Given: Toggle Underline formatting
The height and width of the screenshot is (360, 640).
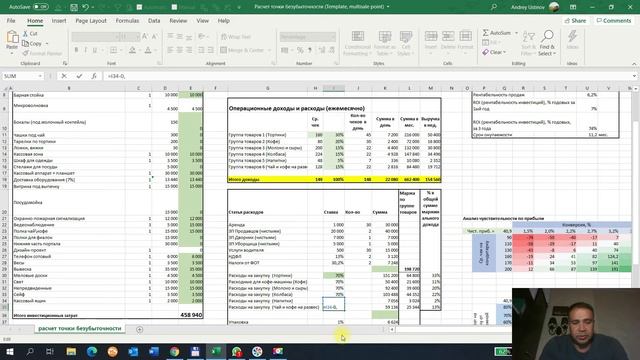Looking at the screenshot, I should (95, 50).
